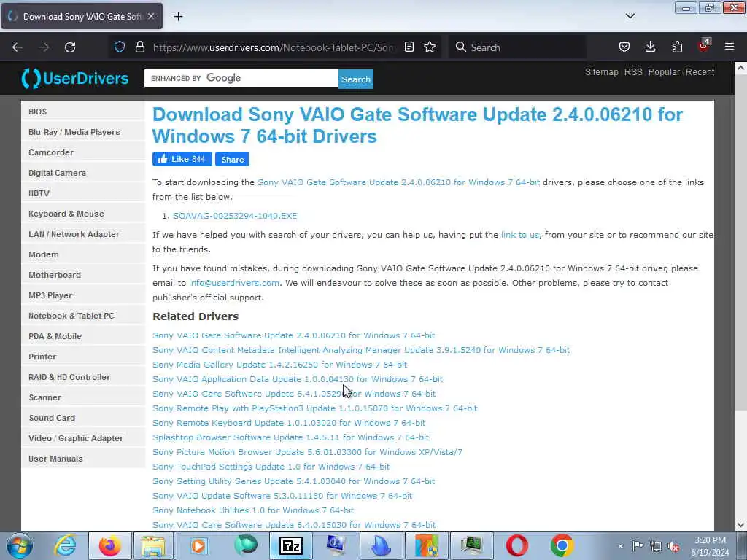747x560 pixels.
Task: Open 7-Zip from the taskbar
Action: pyautogui.click(x=290, y=545)
